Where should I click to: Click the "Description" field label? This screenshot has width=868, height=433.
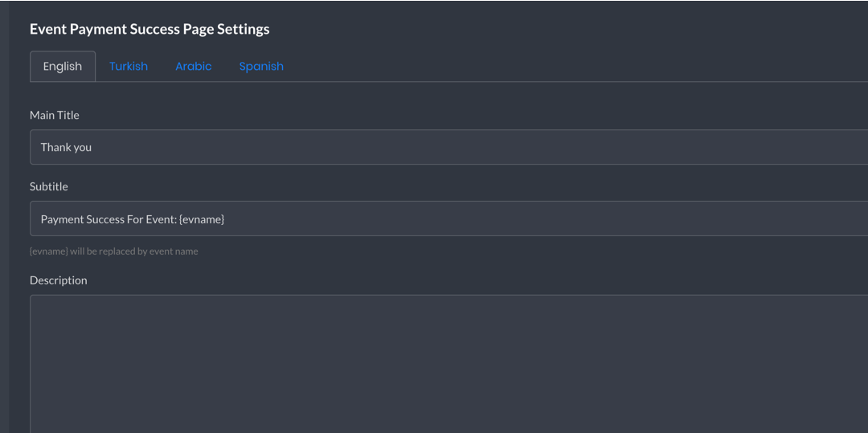coord(58,280)
